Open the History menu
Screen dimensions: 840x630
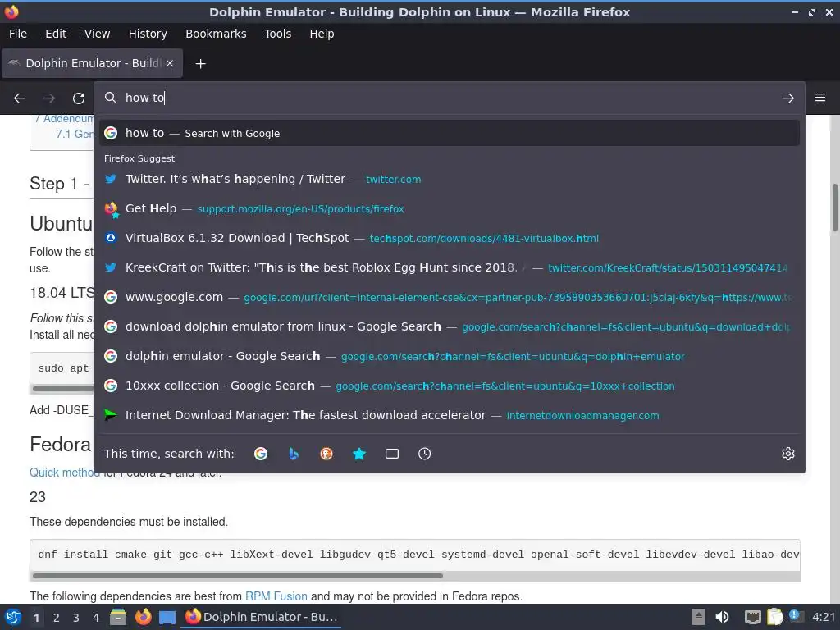coord(148,34)
